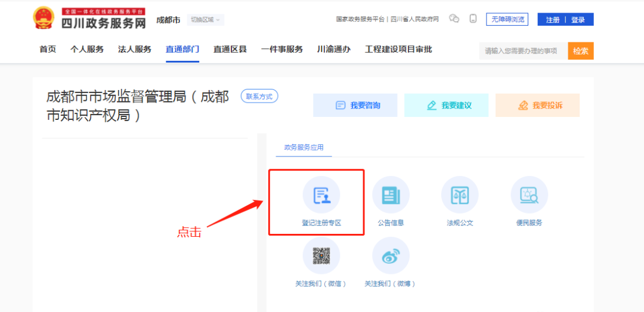Click the 联系方式 button
Image resolution: width=644 pixels, height=312 pixels.
(x=259, y=97)
